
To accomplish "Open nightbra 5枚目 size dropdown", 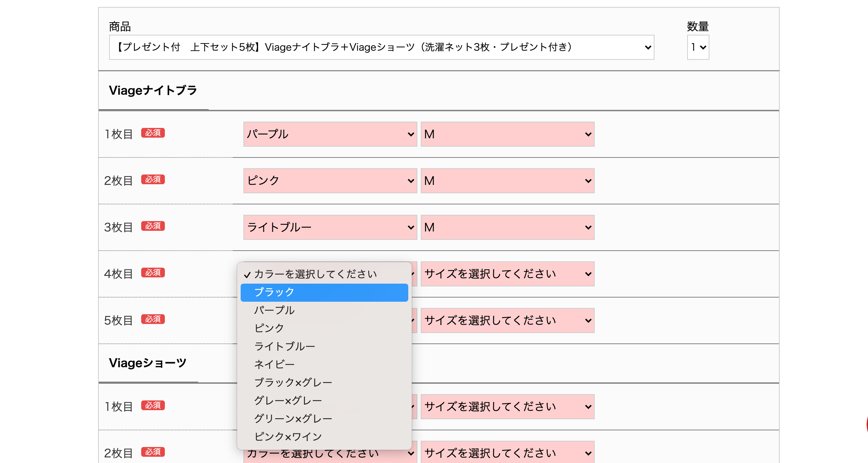I will click(x=507, y=320).
